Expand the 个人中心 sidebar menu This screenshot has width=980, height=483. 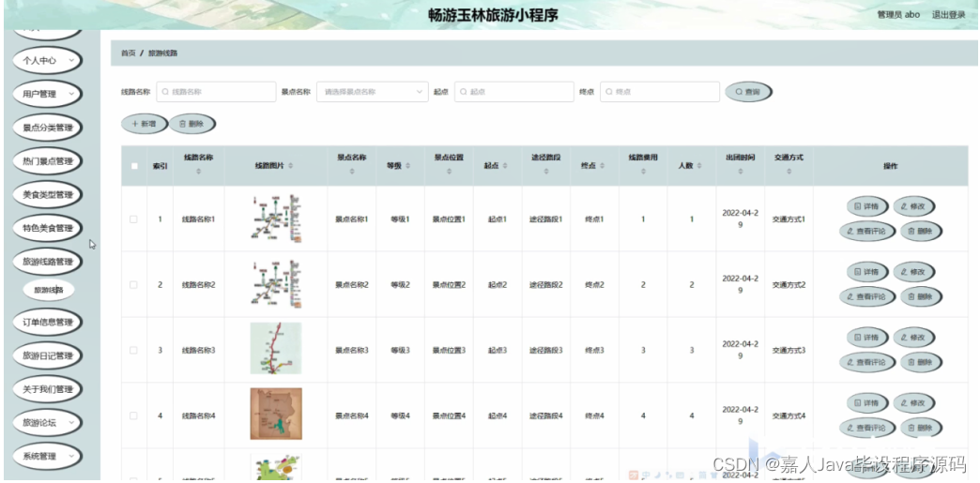[48, 61]
